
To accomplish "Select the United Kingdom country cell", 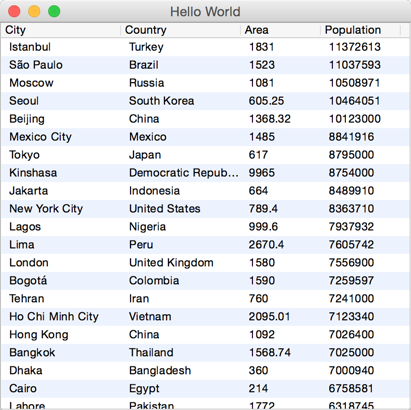I will (x=171, y=263).
